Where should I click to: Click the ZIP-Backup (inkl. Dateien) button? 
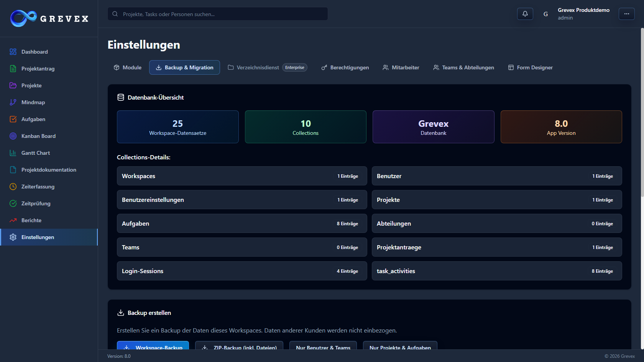tap(239, 345)
